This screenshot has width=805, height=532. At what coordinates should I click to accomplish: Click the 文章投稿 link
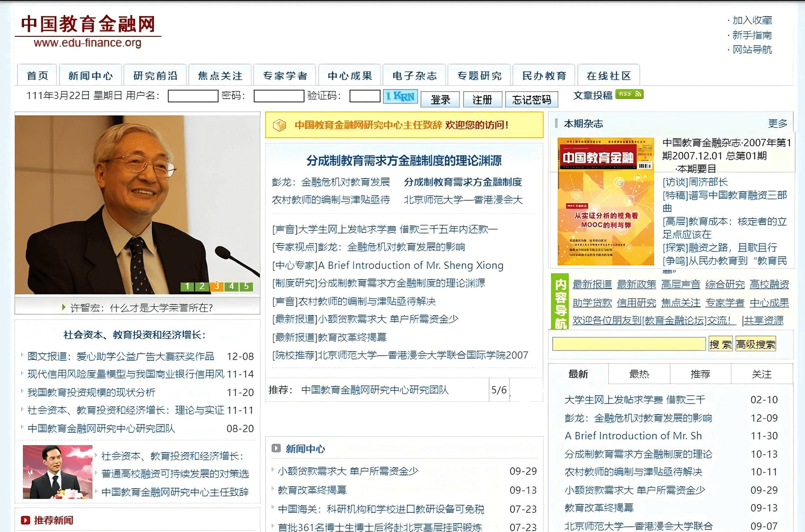(593, 95)
